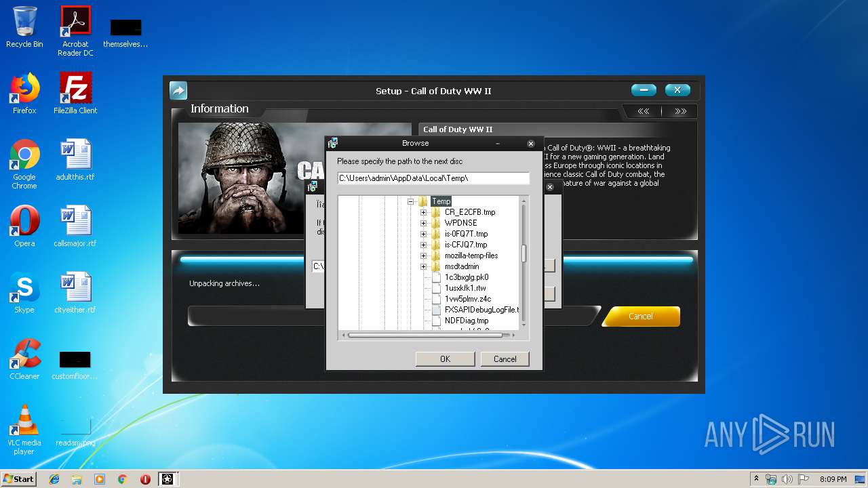Click the path input field in Browse
The width and height of the screenshot is (868, 488).
click(x=433, y=178)
